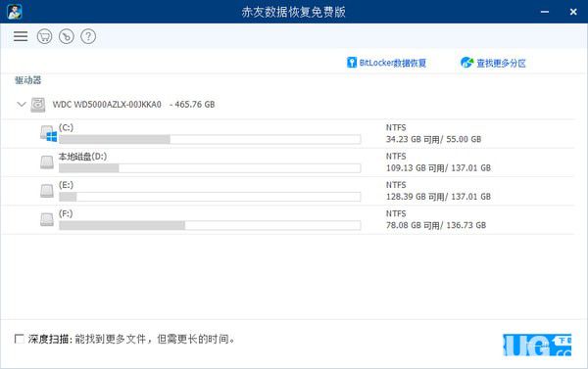The width and height of the screenshot is (588, 369).
Task: Click the BitLocker lock icon
Action: tap(352, 63)
